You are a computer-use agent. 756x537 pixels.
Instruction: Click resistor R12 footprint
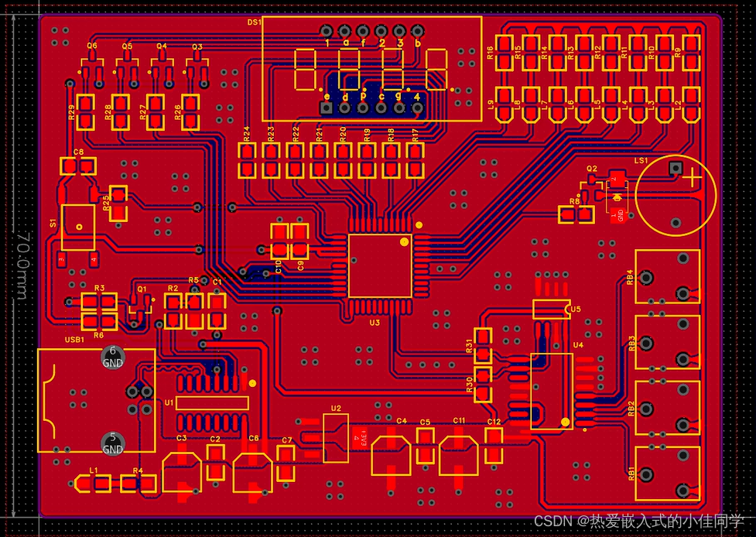point(611,53)
